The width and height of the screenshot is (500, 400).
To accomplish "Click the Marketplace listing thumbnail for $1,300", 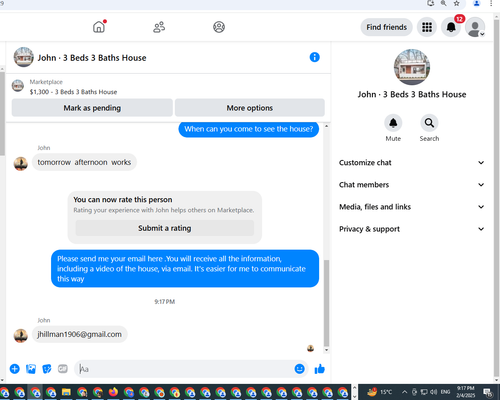I will [x=18, y=86].
